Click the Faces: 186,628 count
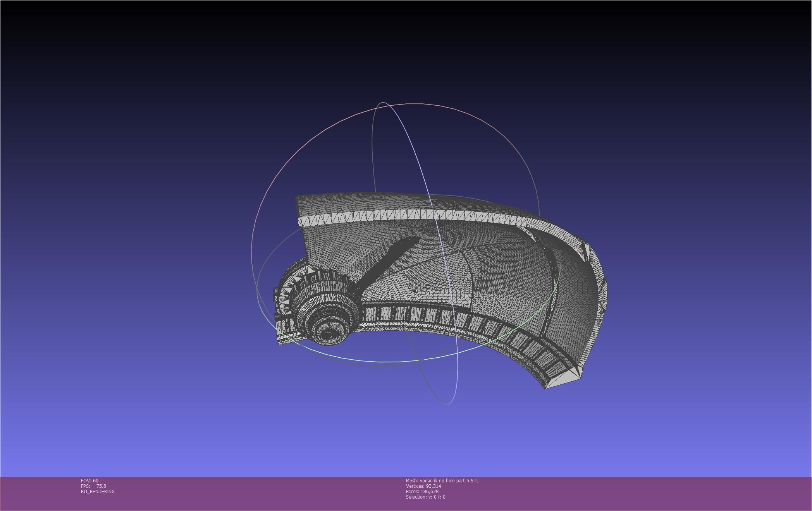 point(422,491)
